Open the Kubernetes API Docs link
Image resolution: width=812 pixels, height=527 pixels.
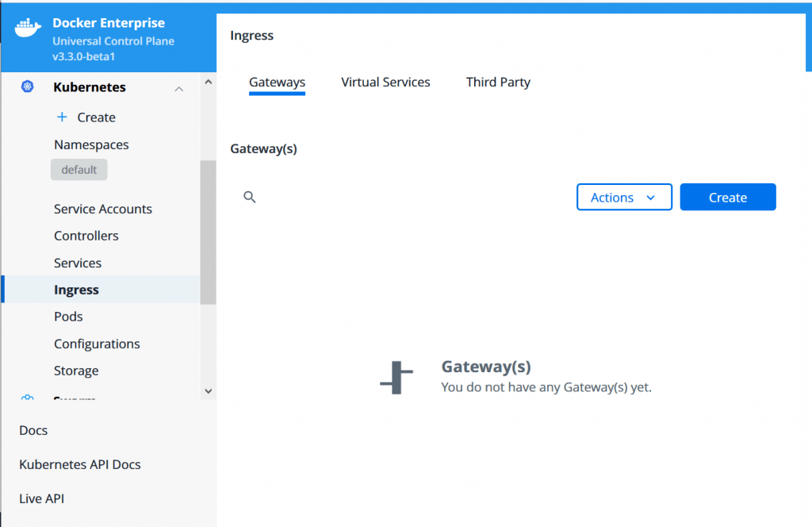click(80, 465)
